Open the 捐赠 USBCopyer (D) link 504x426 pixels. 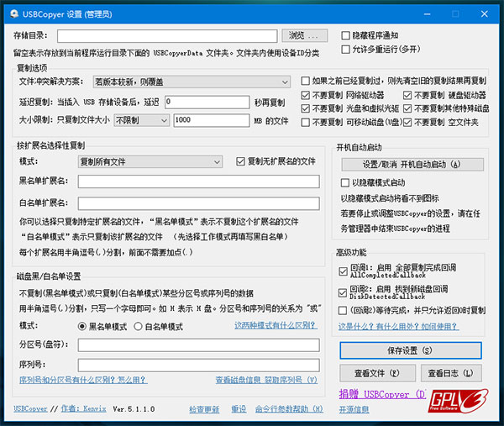[382, 395]
